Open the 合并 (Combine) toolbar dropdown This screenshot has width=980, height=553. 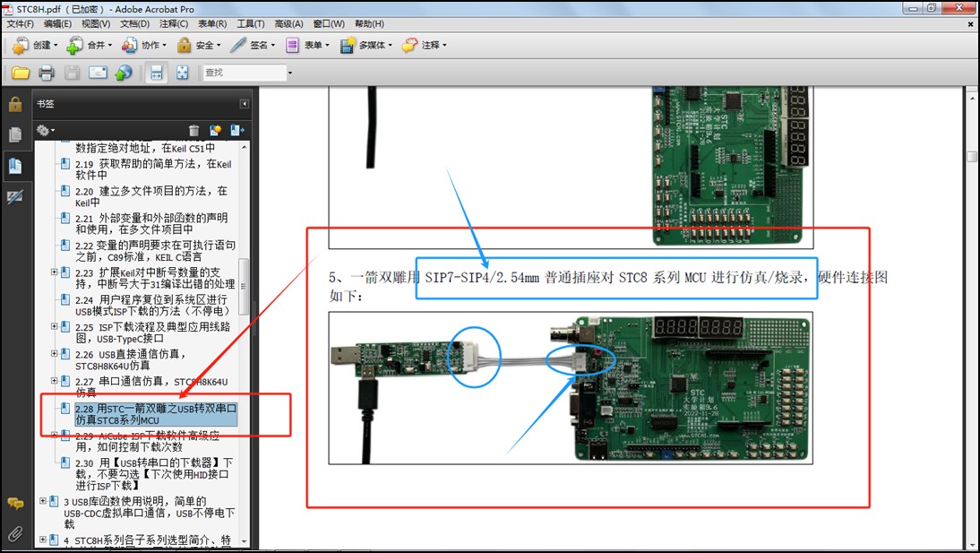tap(90, 45)
